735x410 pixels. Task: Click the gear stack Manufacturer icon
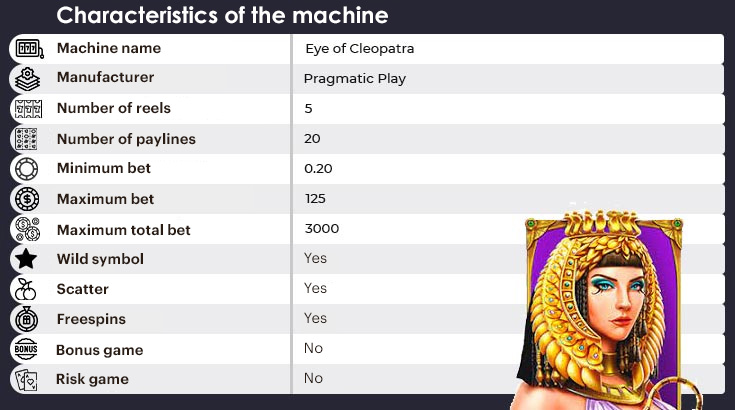(27, 78)
